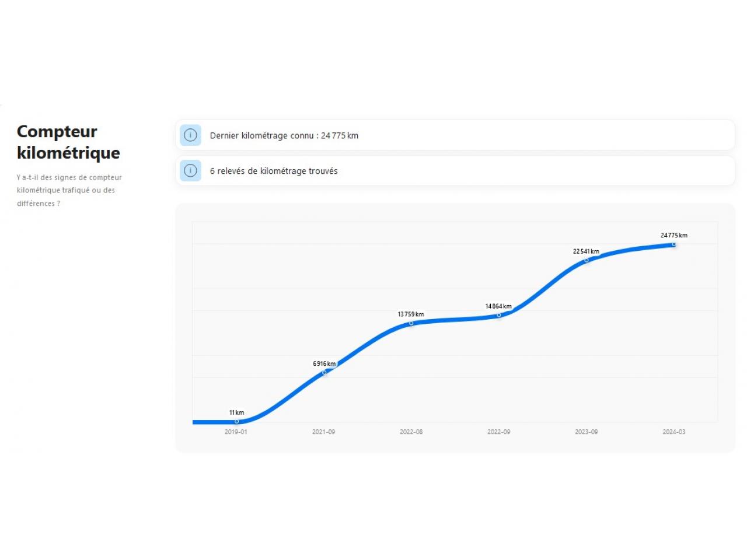Image resolution: width=747 pixels, height=560 pixels.
Task: Click the 11 km label above the chart line
Action: [x=236, y=412]
